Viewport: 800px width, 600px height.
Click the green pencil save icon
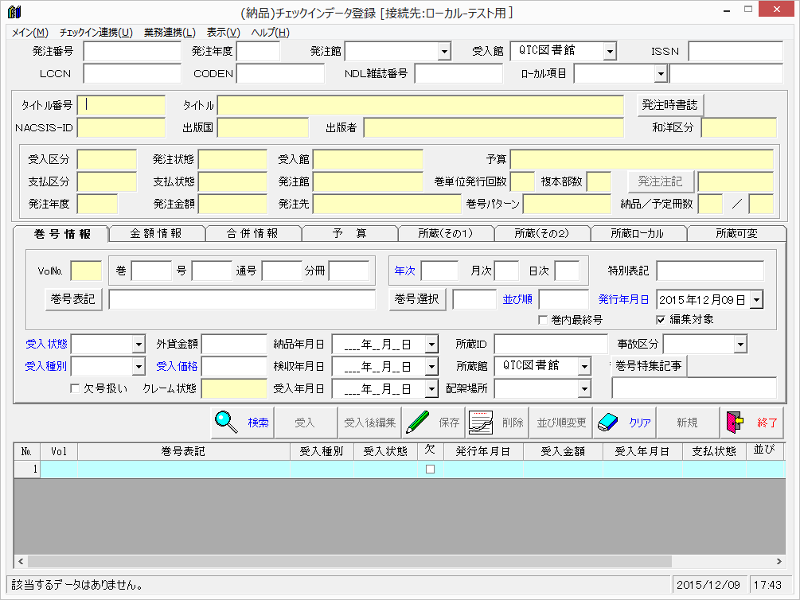(417, 422)
